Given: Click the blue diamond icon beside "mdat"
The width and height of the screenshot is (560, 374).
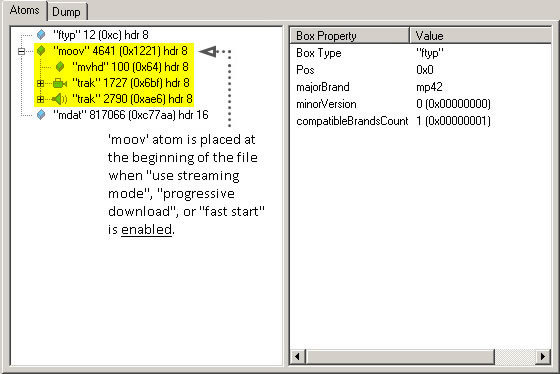Looking at the screenshot, I should pyautogui.click(x=41, y=115).
